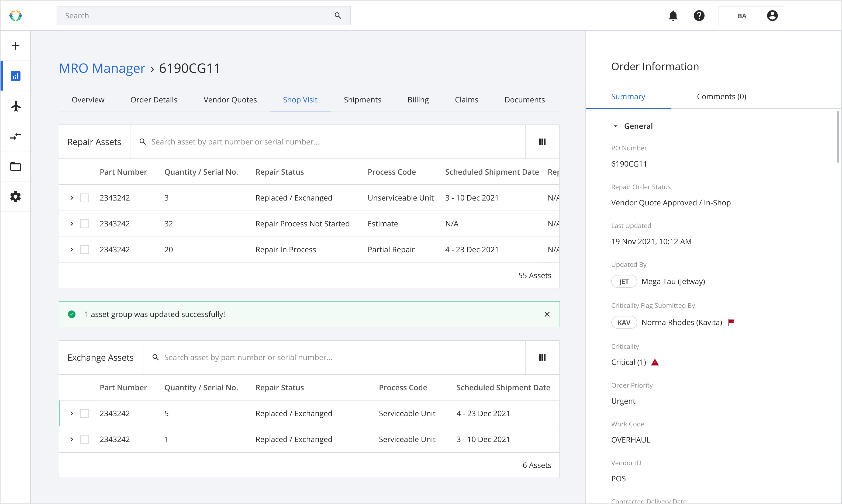Click Exchange Assets Scheduled Shipment Date header
The height and width of the screenshot is (504, 842).
503,388
